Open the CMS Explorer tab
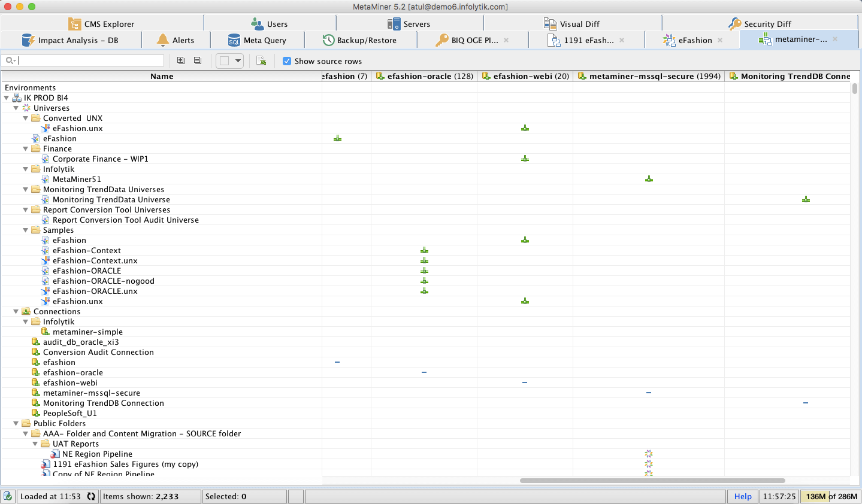 [102, 24]
